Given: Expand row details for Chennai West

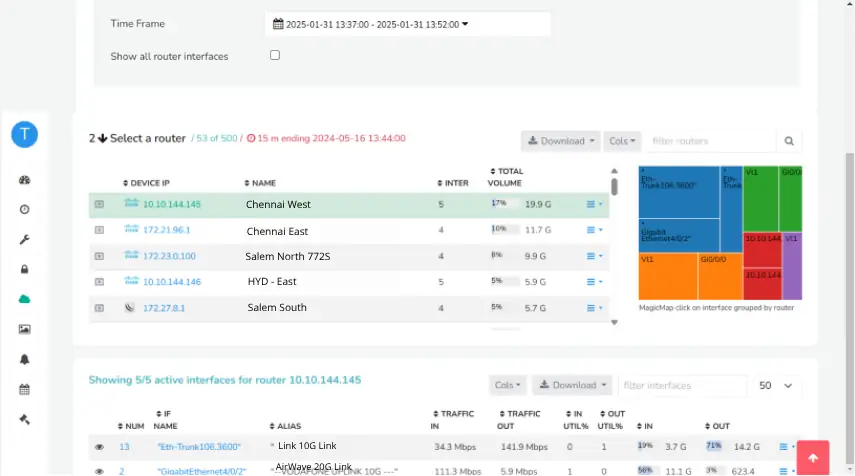Looking at the screenshot, I should coord(99,204).
